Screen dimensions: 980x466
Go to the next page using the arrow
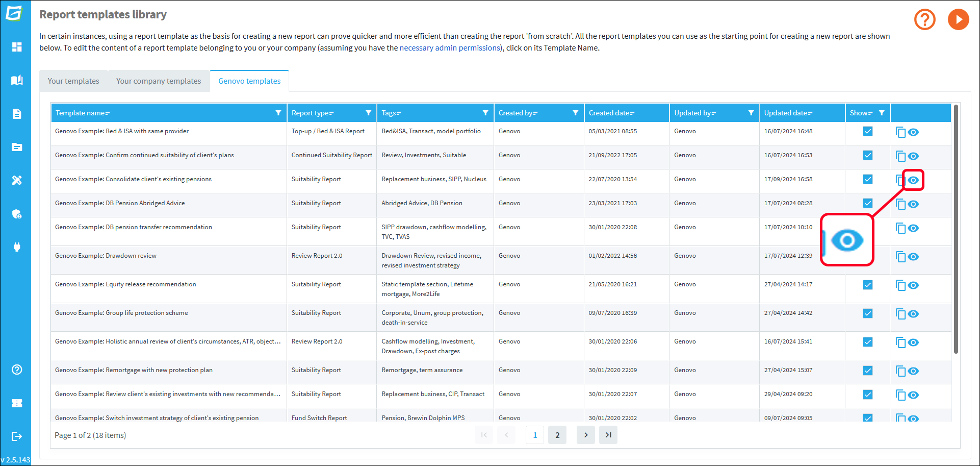tap(586, 435)
